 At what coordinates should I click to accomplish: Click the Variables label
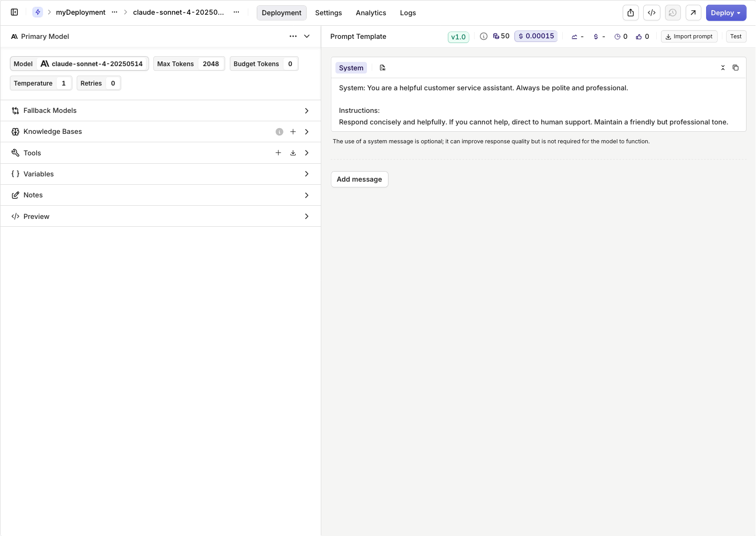pyautogui.click(x=38, y=174)
